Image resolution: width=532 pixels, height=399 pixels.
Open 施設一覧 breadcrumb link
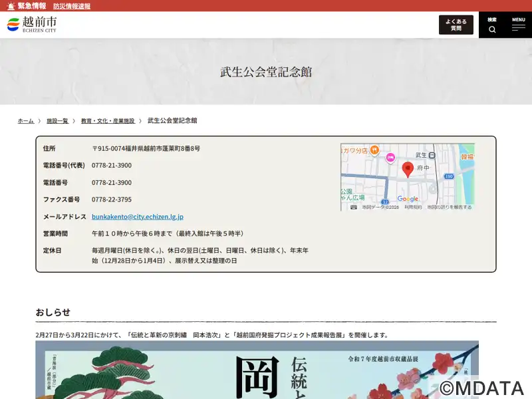[x=57, y=121]
